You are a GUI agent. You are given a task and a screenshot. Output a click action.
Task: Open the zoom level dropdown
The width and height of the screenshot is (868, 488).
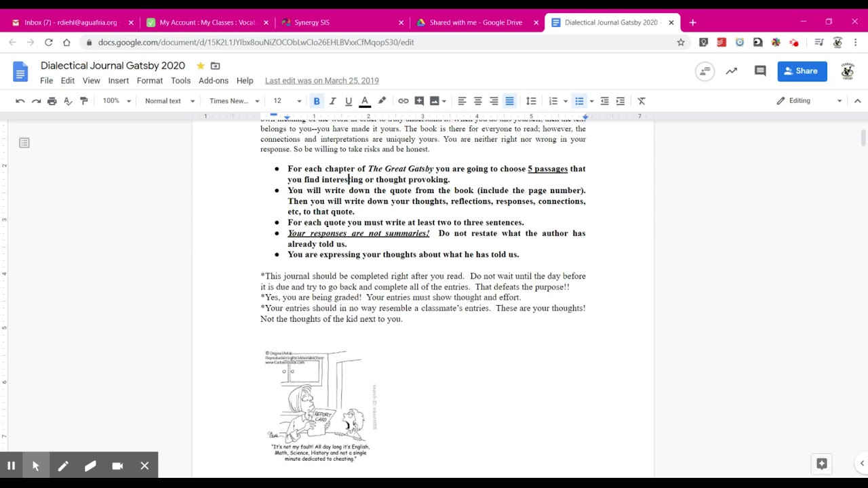click(x=117, y=101)
